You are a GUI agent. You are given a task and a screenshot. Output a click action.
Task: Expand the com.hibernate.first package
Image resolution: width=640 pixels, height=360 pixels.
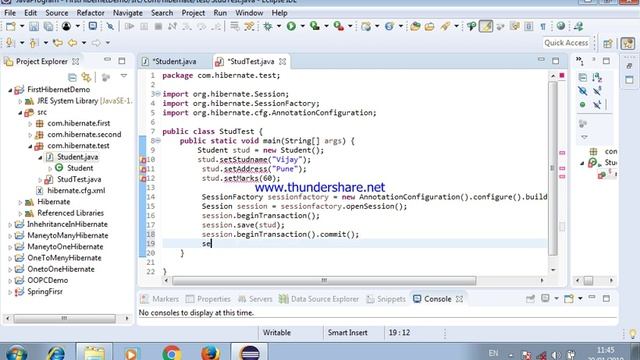point(30,123)
